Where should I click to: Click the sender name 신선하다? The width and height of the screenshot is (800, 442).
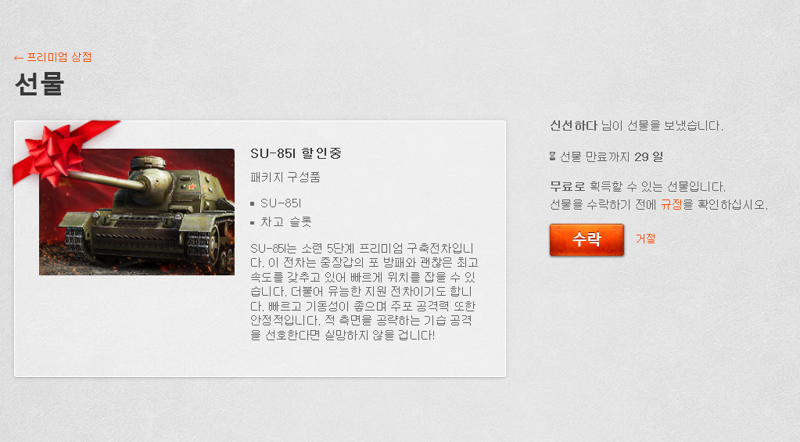(x=573, y=126)
